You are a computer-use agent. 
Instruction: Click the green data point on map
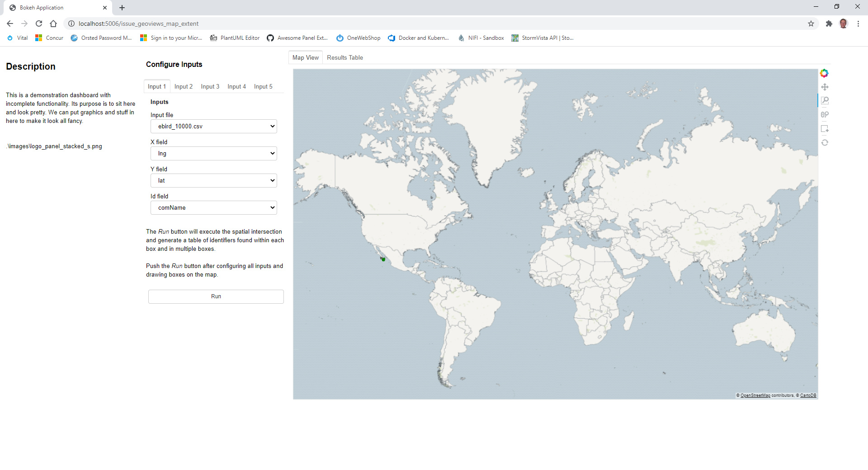tap(383, 259)
